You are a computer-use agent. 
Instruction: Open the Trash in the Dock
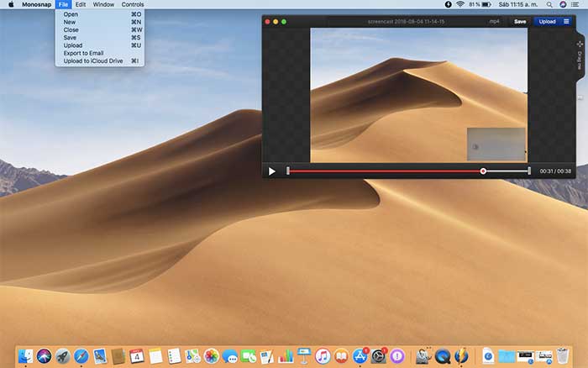click(563, 356)
